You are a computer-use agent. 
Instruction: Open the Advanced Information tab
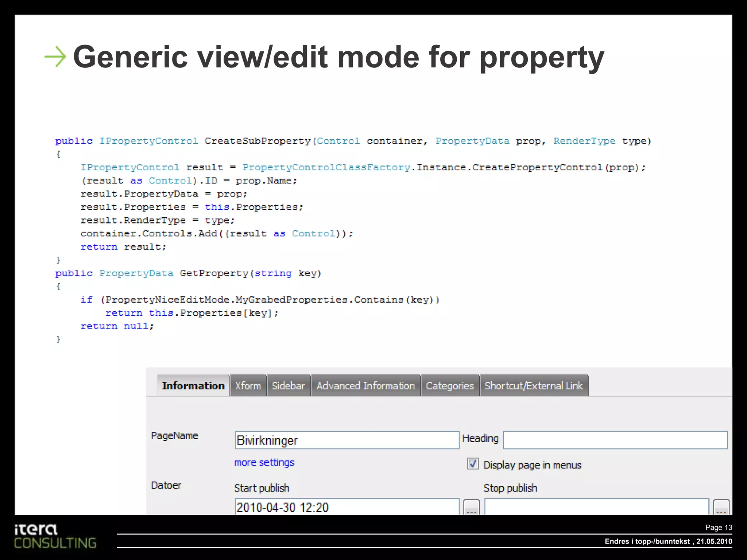coord(365,385)
